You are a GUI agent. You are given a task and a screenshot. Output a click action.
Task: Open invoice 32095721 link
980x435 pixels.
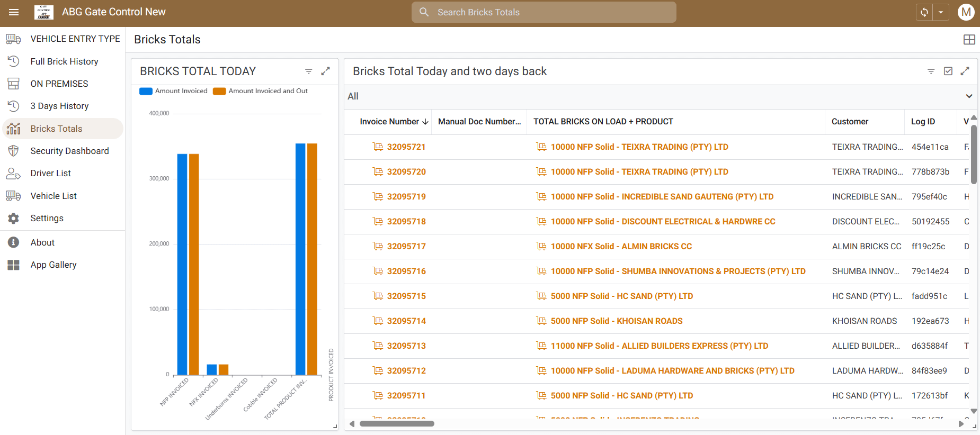pyautogui.click(x=406, y=147)
